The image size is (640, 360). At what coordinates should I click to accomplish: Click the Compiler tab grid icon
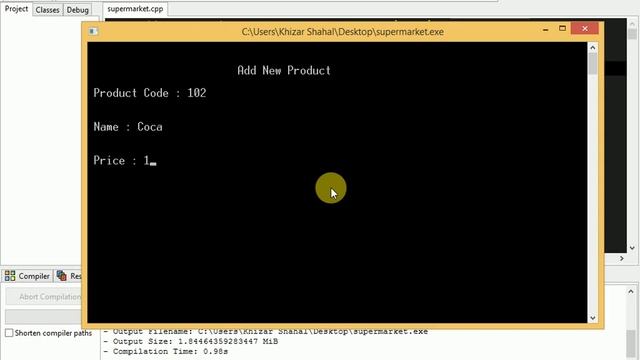tap(10, 276)
